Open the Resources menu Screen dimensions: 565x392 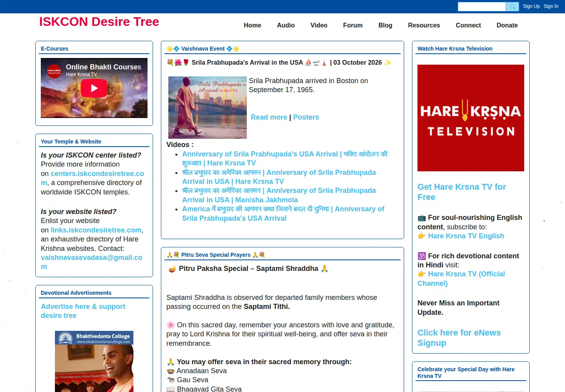pyautogui.click(x=424, y=25)
